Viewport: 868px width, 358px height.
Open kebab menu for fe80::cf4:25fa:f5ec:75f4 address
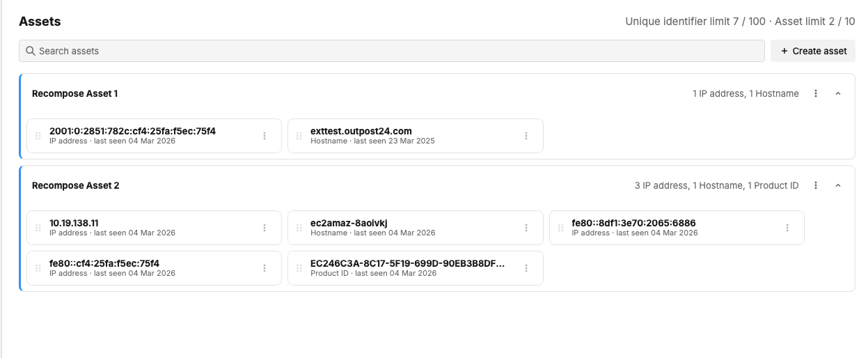pyautogui.click(x=265, y=268)
